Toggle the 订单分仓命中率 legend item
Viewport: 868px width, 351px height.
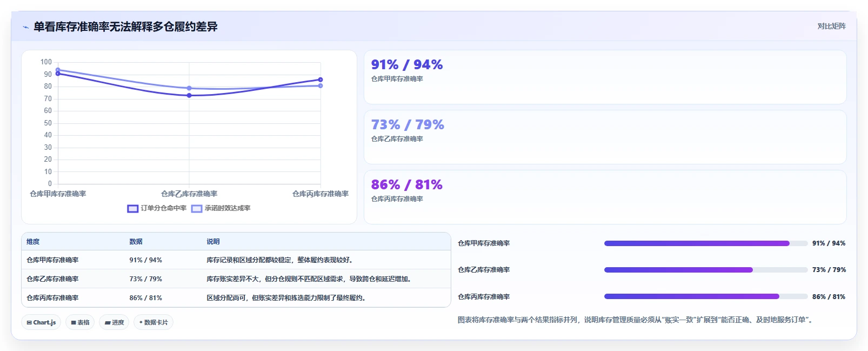point(157,208)
